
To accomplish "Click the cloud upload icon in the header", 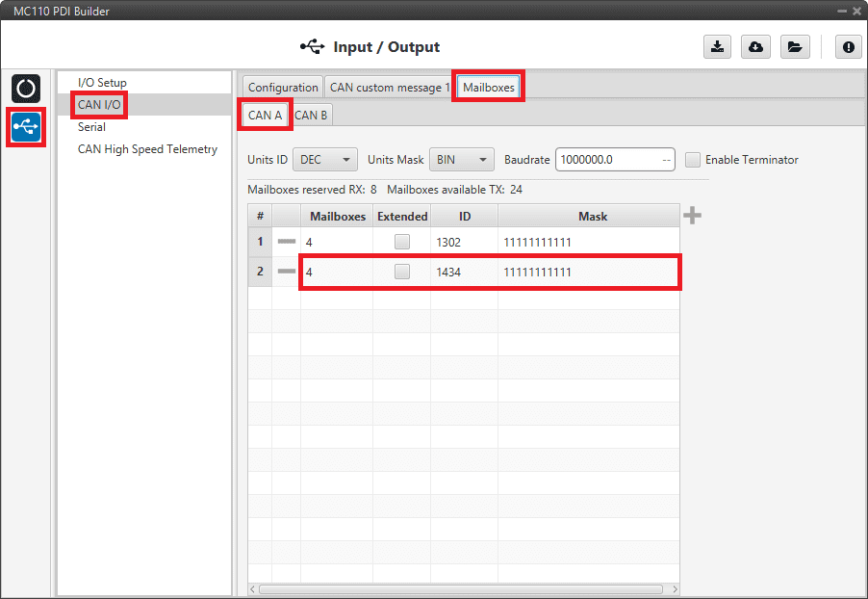I will (755, 46).
